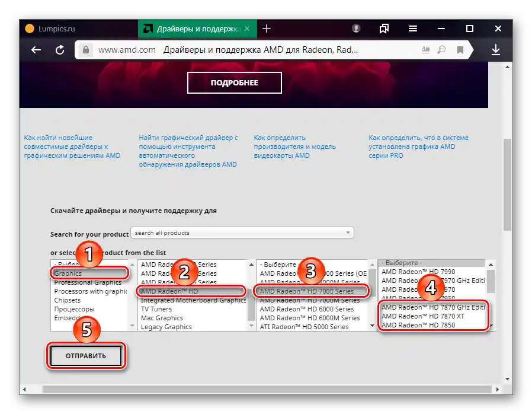This screenshot has width=532, height=414.
Task: Select Процессоры in category list
Action: [x=89, y=309]
